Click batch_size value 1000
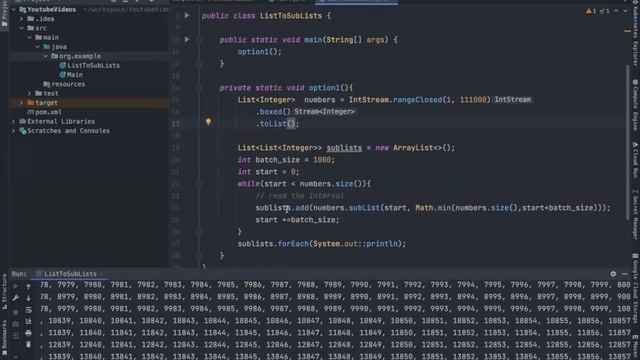 [x=322, y=160]
